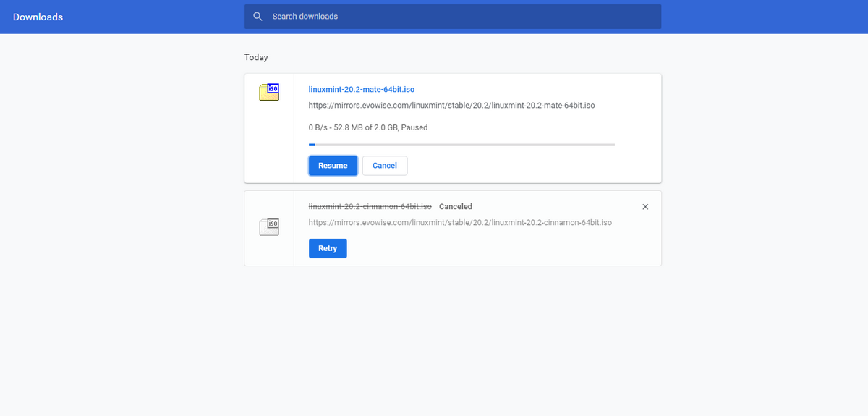Viewport: 868px width, 416px height.
Task: Click the Downloads page title
Action: tap(38, 17)
